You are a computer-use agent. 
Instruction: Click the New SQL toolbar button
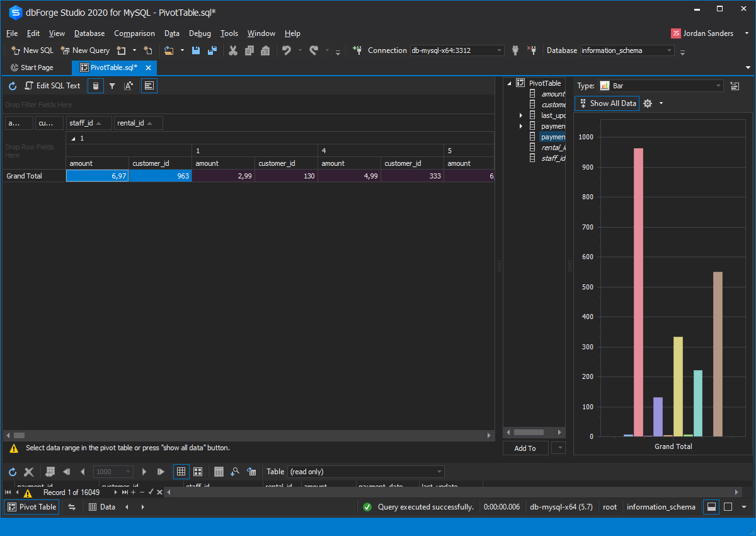click(x=33, y=50)
